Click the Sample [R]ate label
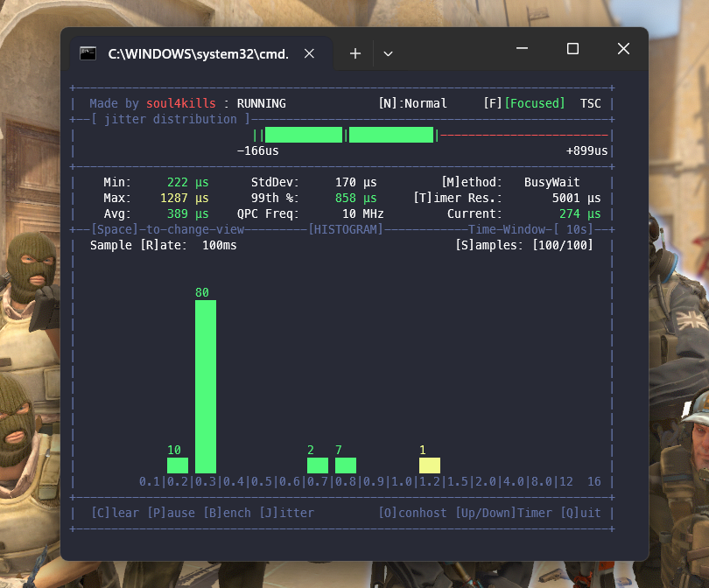The width and height of the screenshot is (709, 588). pyautogui.click(x=138, y=245)
